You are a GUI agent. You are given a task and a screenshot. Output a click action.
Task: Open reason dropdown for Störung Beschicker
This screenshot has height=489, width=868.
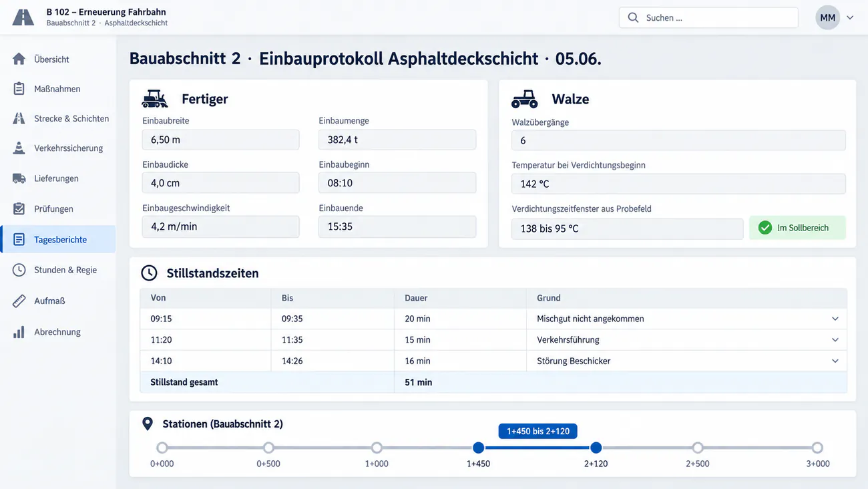tap(835, 361)
